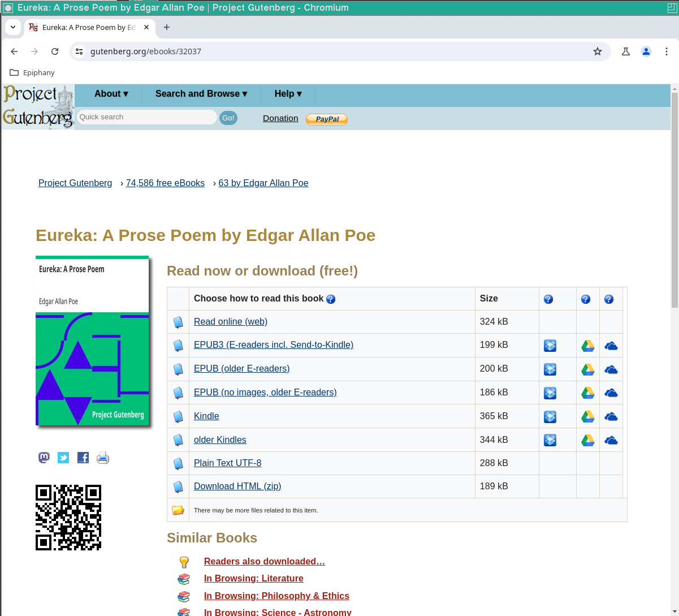Viewport: 679px width, 616px height.
Task: Open the Donation link
Action: [x=280, y=118]
